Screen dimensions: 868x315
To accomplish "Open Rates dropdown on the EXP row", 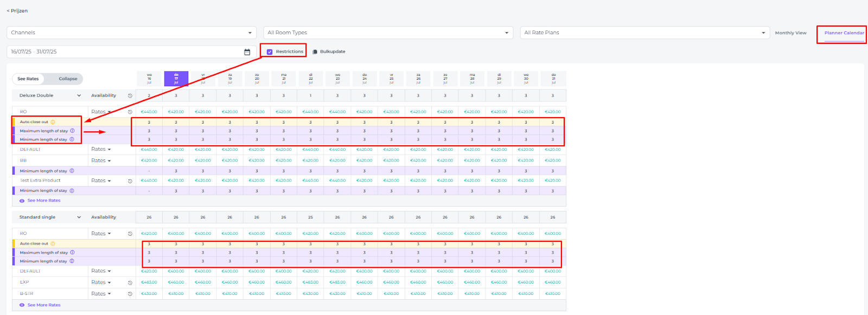I will [x=101, y=282].
